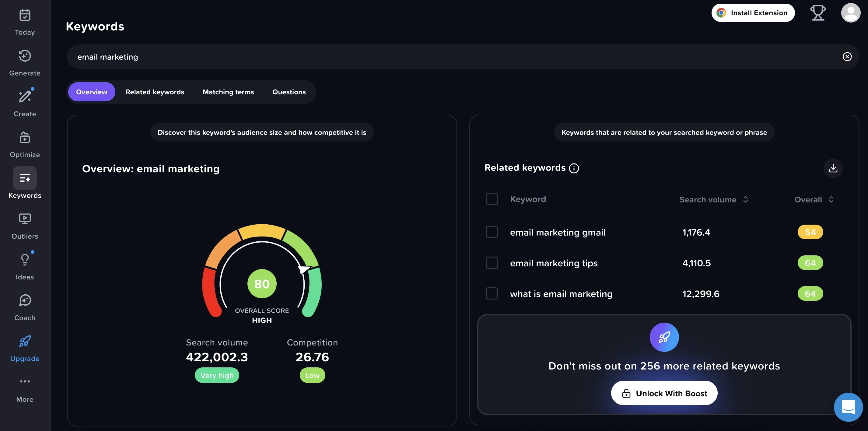Click the trophy icon in header

click(x=817, y=13)
